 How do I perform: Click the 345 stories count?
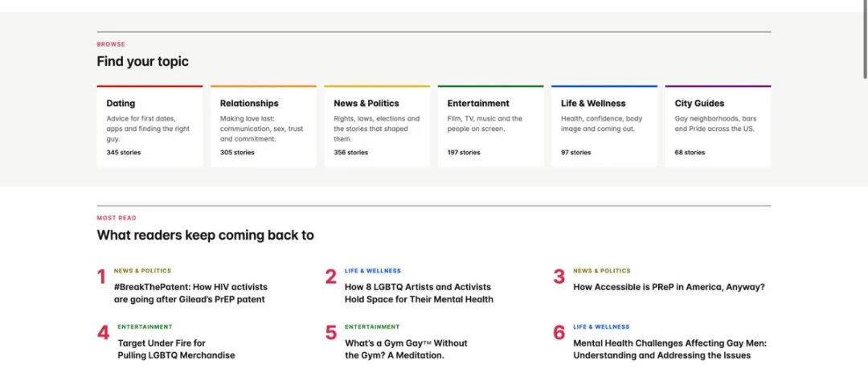pyautogui.click(x=124, y=153)
